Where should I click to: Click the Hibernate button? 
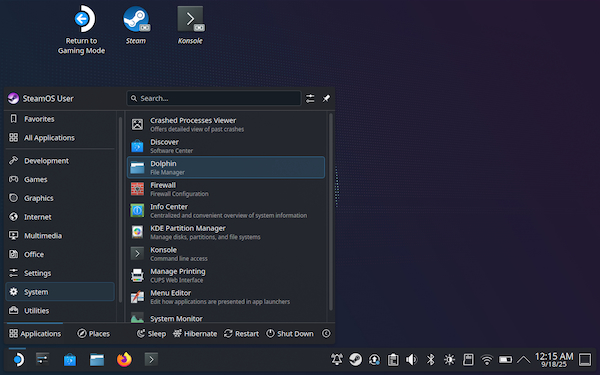click(x=195, y=334)
